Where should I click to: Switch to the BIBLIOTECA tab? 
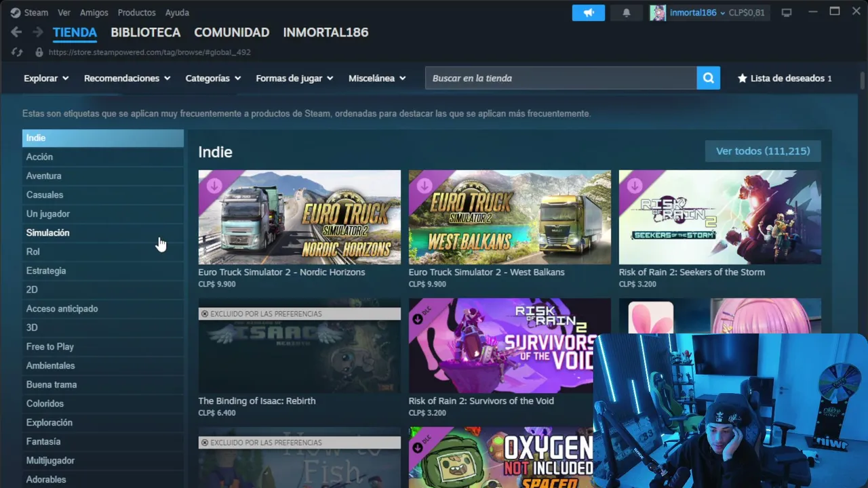pos(146,33)
